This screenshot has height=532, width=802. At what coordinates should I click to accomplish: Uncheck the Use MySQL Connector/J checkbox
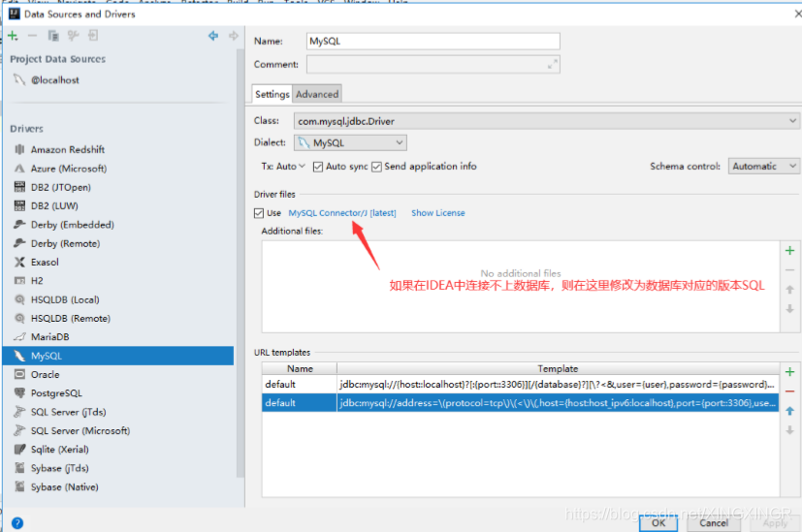pyautogui.click(x=259, y=213)
